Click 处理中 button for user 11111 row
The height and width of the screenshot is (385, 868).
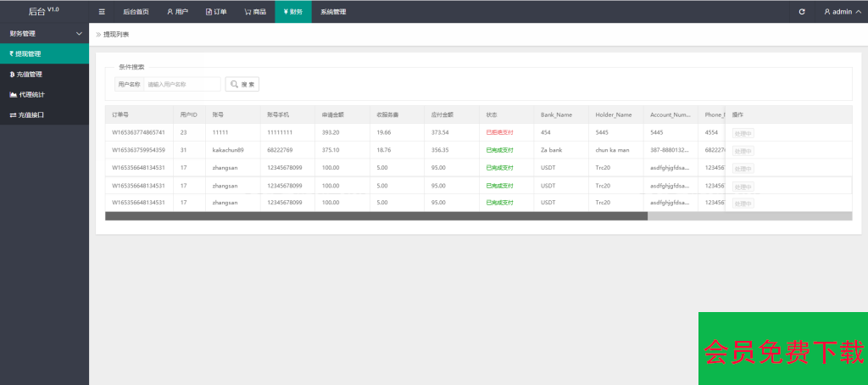click(743, 133)
